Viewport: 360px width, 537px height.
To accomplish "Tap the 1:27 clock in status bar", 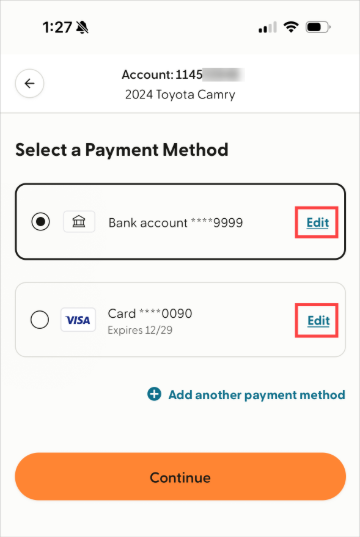I will (57, 27).
